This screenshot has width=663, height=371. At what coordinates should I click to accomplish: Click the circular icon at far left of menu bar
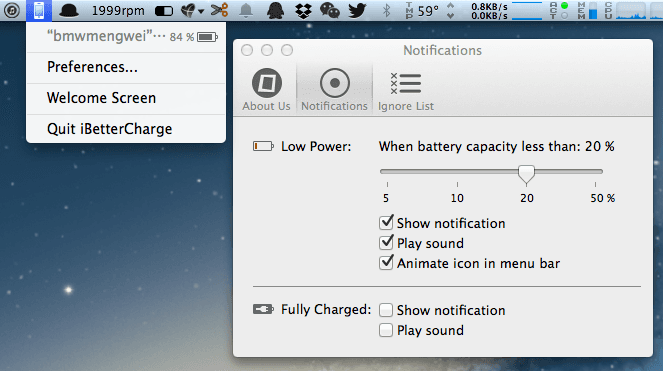coord(11,11)
